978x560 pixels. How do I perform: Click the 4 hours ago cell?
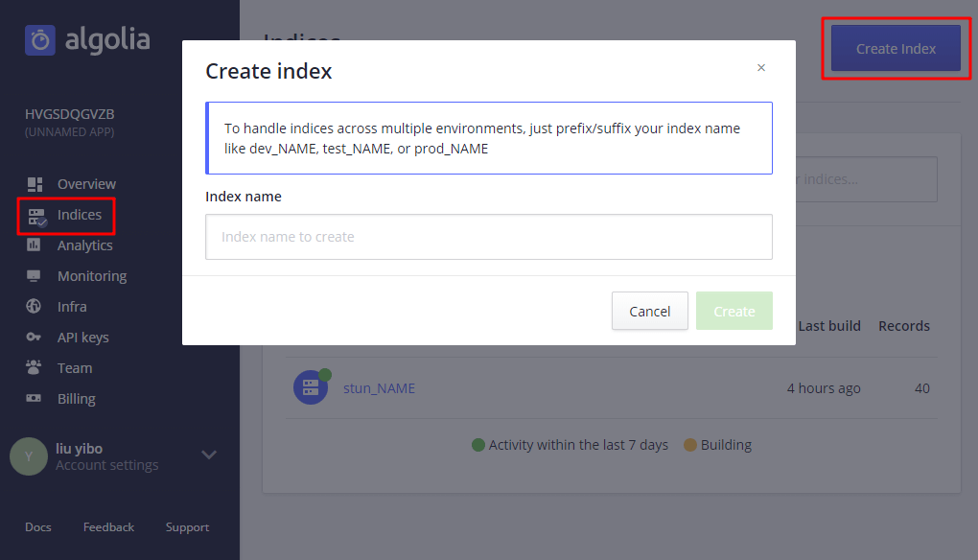tap(824, 388)
